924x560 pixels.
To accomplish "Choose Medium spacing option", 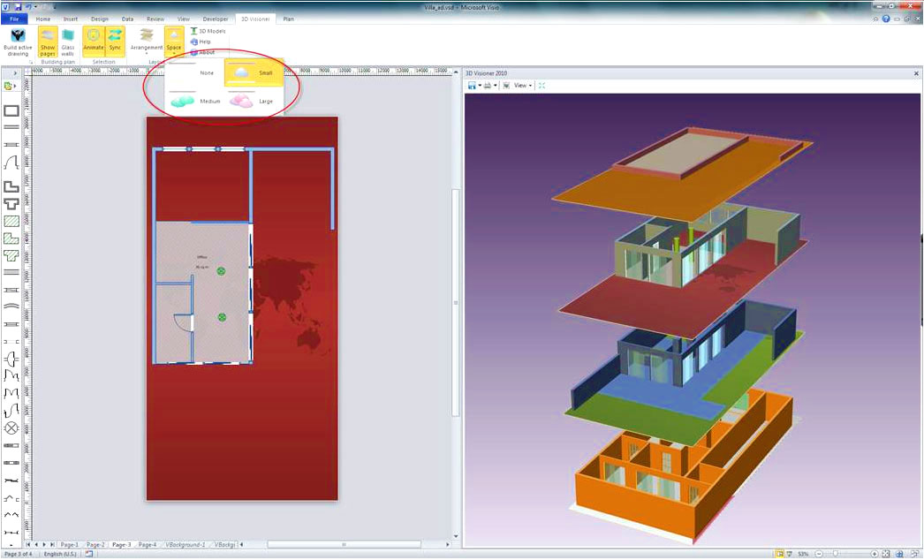I will tap(194, 102).
